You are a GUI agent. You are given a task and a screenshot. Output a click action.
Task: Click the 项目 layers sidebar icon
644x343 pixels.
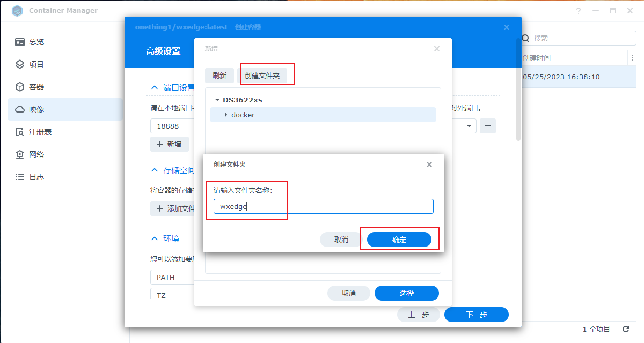(20, 64)
